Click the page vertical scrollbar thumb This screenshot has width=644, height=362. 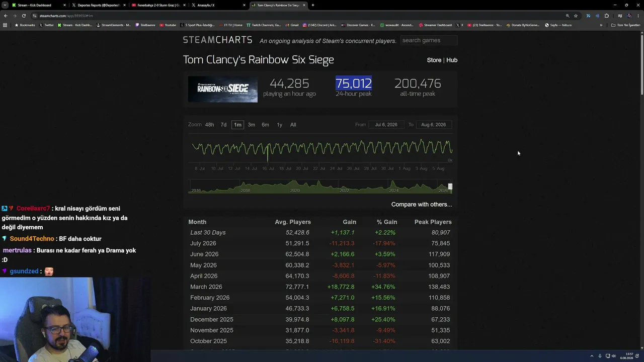pyautogui.click(x=641, y=64)
